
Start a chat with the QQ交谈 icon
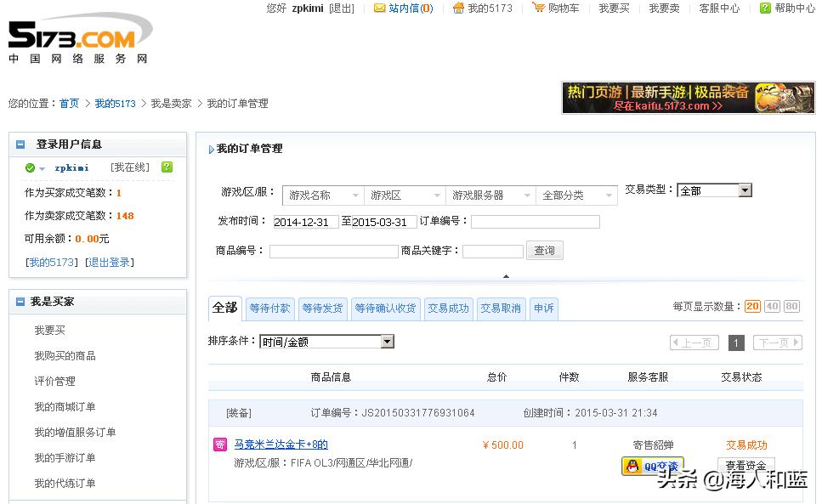coord(652,466)
